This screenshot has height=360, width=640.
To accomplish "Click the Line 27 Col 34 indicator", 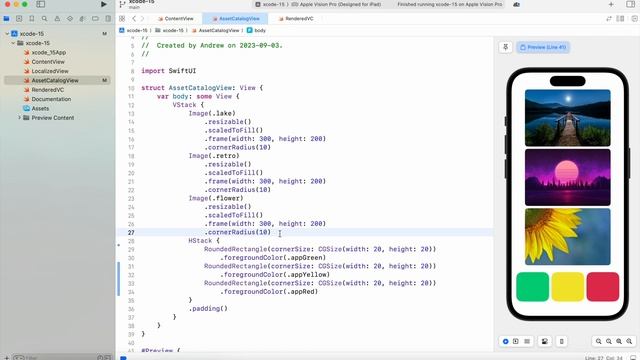I will click(604, 358).
